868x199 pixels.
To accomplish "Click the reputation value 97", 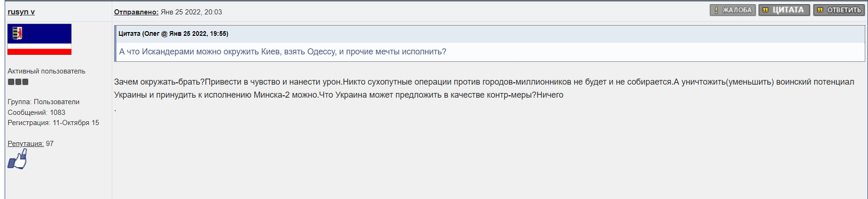I will [50, 144].
